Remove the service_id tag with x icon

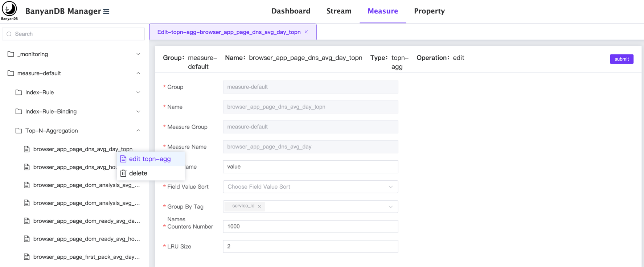click(x=260, y=206)
